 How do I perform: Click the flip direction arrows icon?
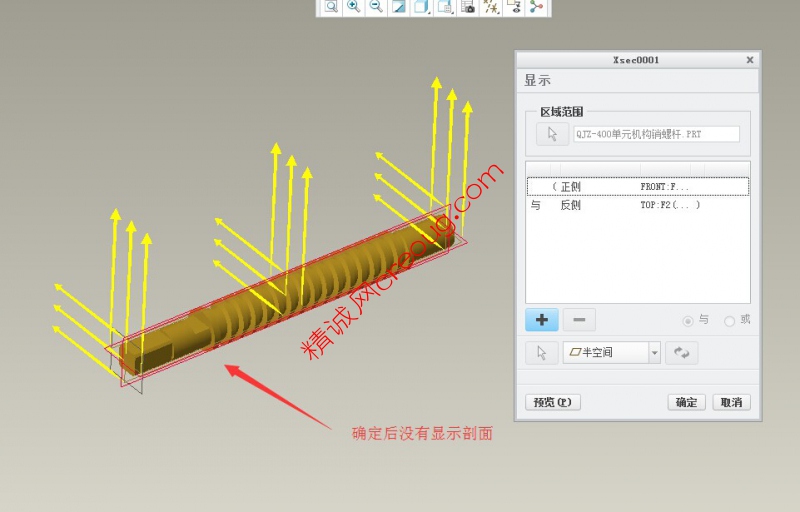(682, 352)
